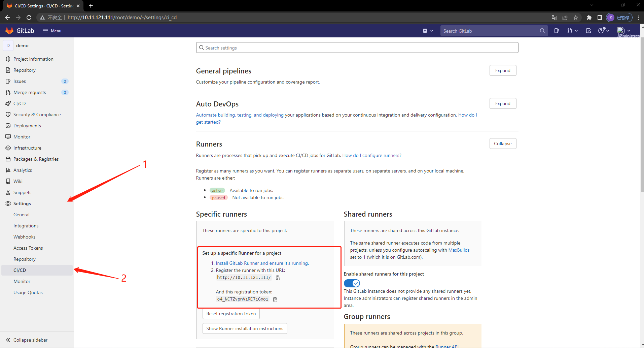Click the CI/CD rocket icon
644x348 pixels.
click(8, 103)
